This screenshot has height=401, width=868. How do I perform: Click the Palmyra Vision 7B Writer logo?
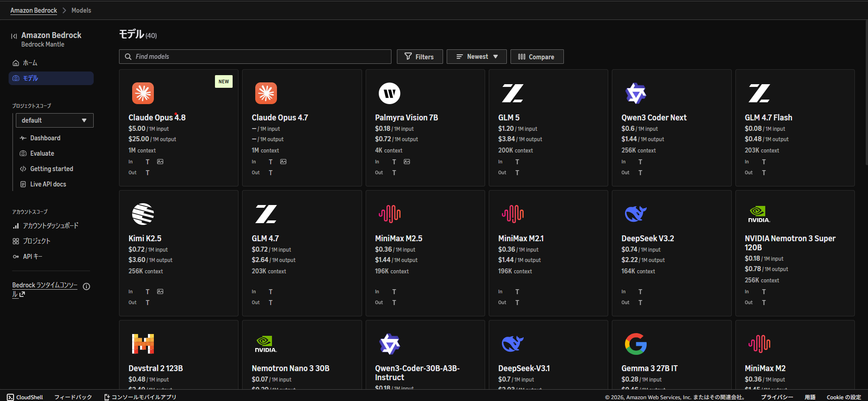[390, 93]
